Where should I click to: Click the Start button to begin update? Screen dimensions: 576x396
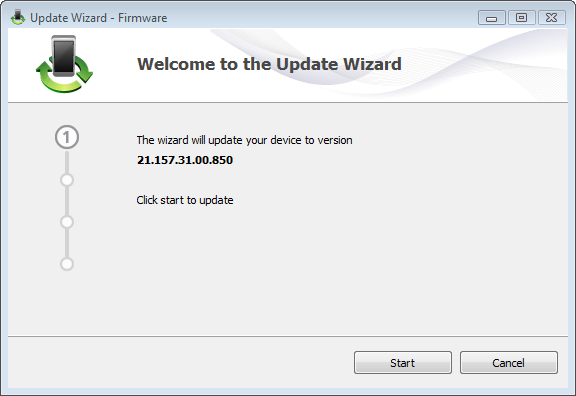point(403,363)
